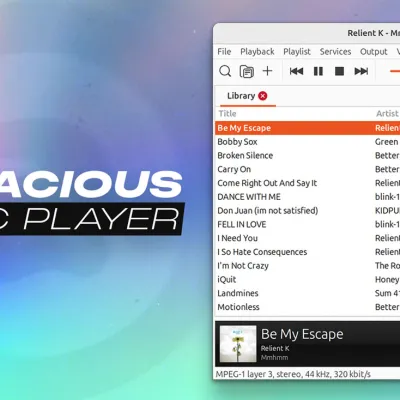Skip to the next track
Viewport: 400px width, 400px height.
click(x=361, y=71)
